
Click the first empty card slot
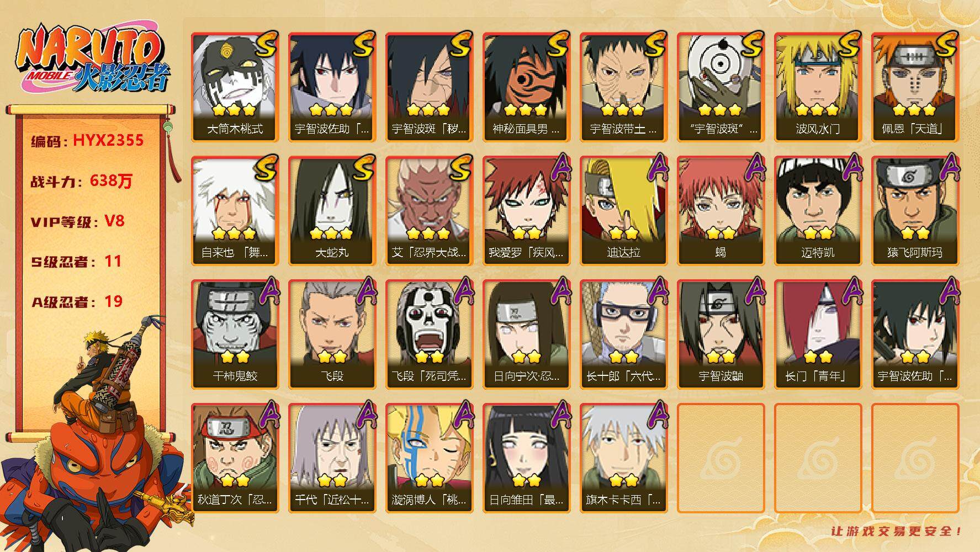click(721, 458)
